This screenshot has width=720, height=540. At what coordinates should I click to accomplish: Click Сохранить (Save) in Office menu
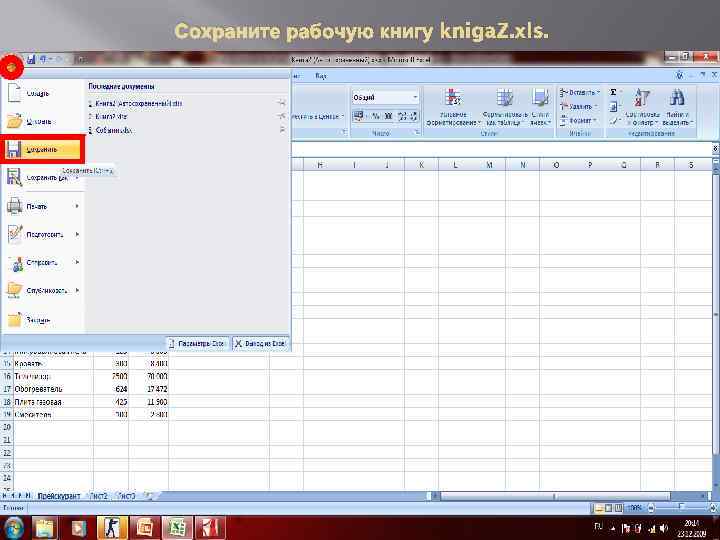pos(42,149)
